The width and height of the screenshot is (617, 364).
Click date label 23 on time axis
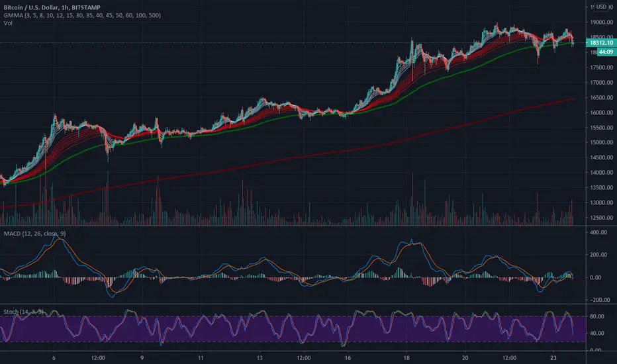[553, 358]
